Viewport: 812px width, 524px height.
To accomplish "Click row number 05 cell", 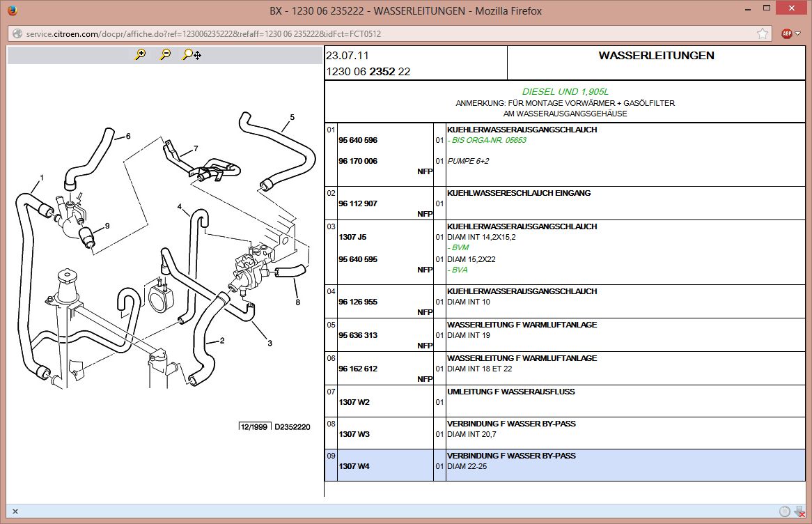I will click(331, 334).
